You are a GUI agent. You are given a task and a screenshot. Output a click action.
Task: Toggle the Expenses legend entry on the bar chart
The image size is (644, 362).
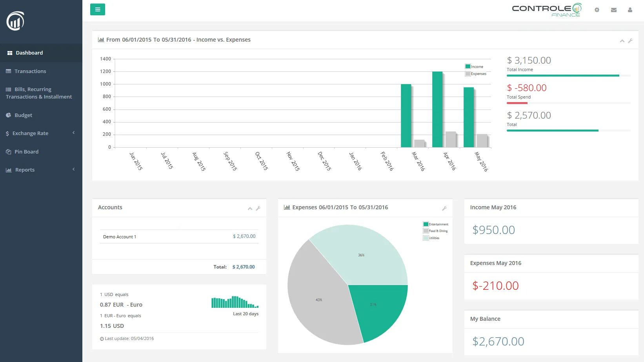[x=476, y=73]
